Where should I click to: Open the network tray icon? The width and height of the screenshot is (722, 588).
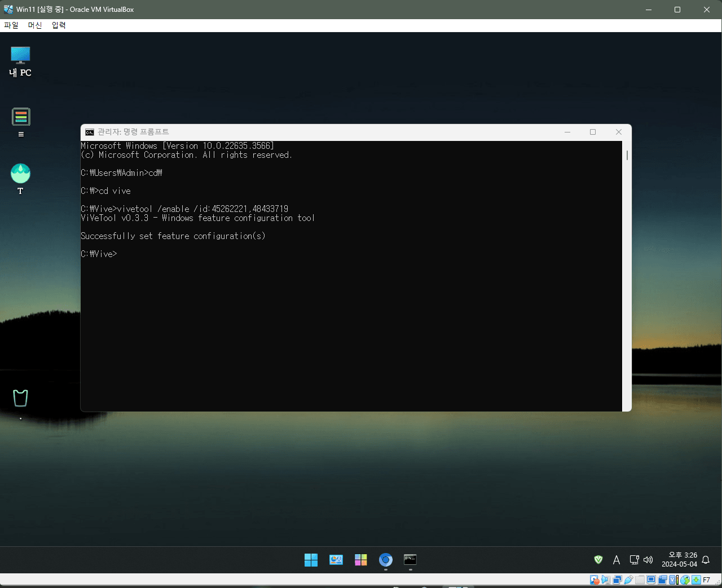click(634, 560)
